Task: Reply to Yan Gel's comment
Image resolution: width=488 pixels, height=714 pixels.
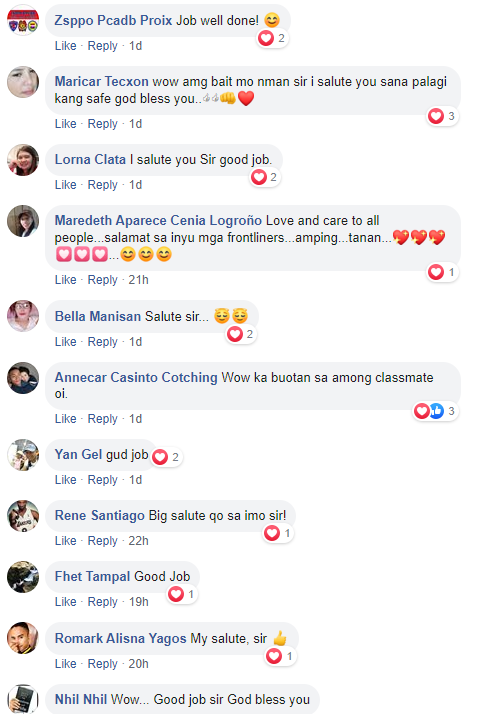Action: click(x=102, y=480)
